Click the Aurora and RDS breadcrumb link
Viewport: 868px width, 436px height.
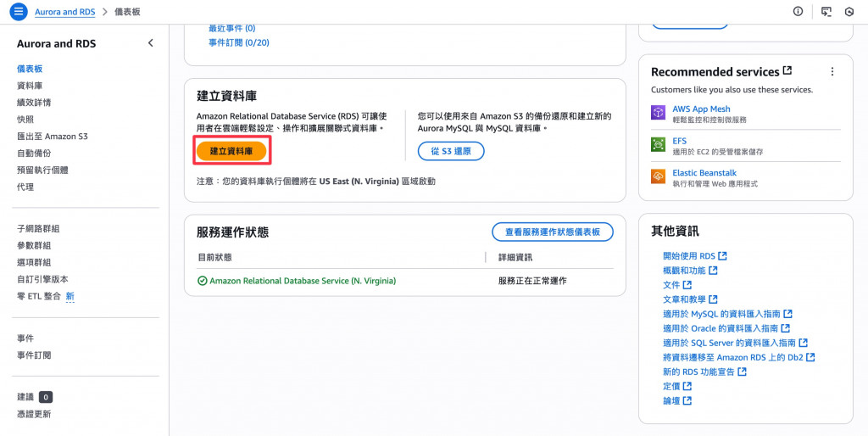click(x=64, y=12)
